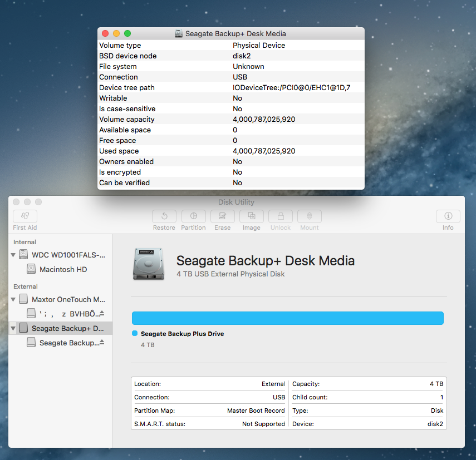476x460 pixels.
Task: Open the Info panel icon
Action: tap(448, 216)
